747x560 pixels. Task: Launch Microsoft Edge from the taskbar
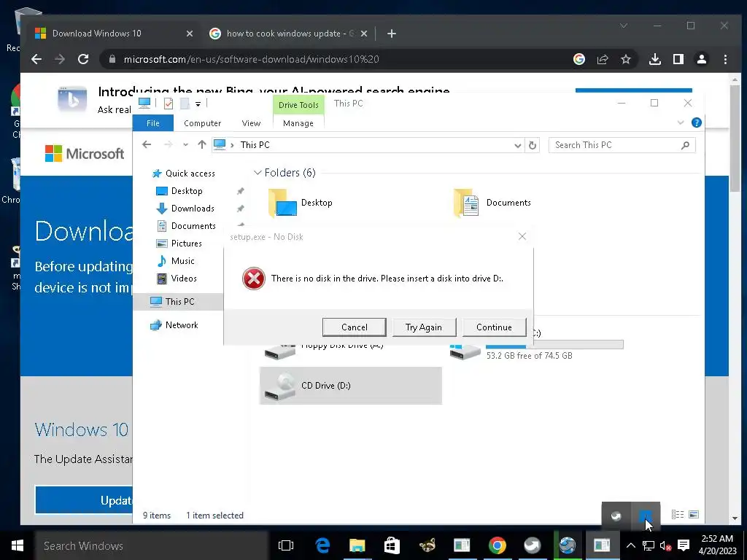click(x=322, y=545)
